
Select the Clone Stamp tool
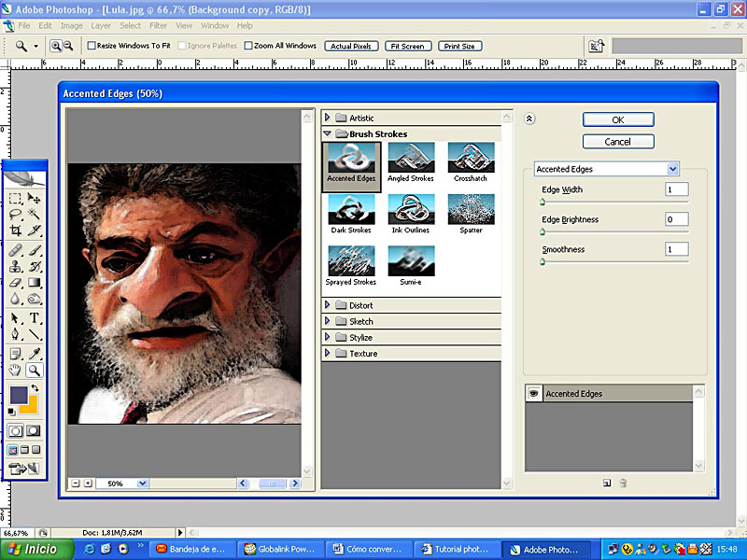(x=16, y=266)
